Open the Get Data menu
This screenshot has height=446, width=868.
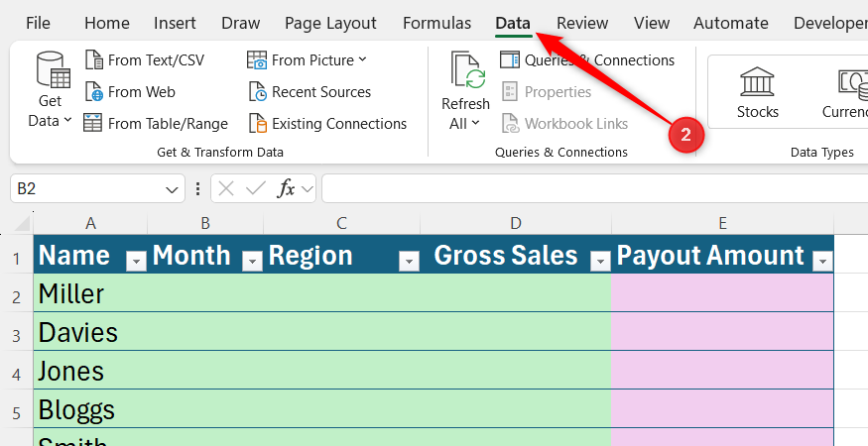(50, 90)
